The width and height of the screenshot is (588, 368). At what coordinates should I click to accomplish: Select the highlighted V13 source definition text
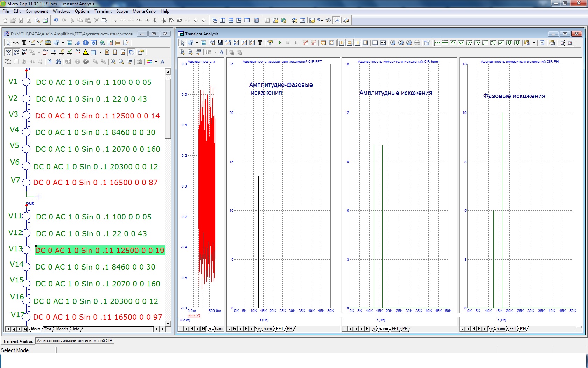pyautogui.click(x=100, y=250)
